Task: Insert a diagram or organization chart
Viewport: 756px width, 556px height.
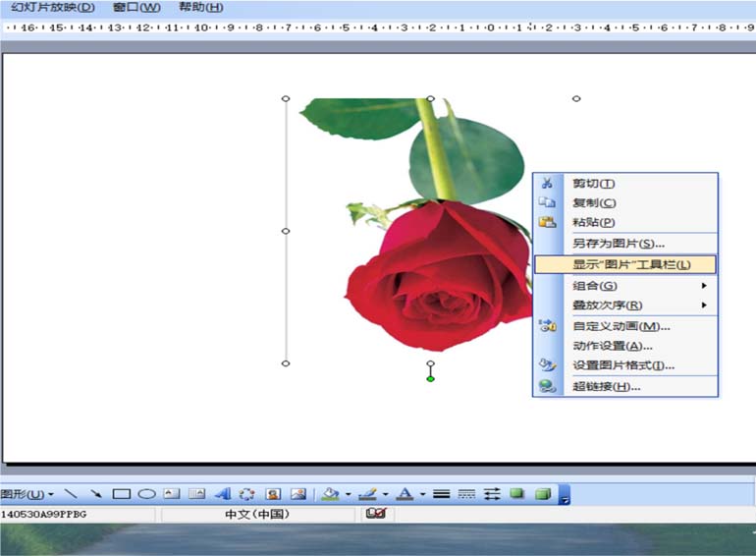Action: (246, 494)
